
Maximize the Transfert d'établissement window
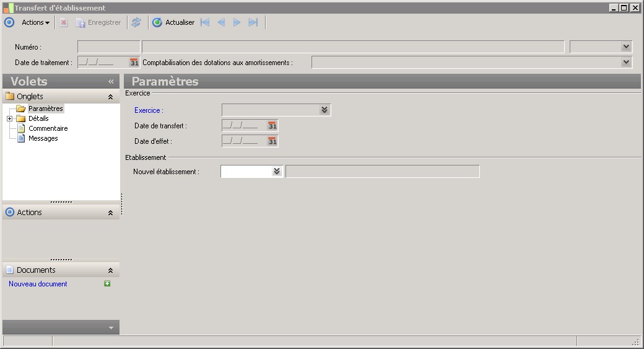[624, 8]
